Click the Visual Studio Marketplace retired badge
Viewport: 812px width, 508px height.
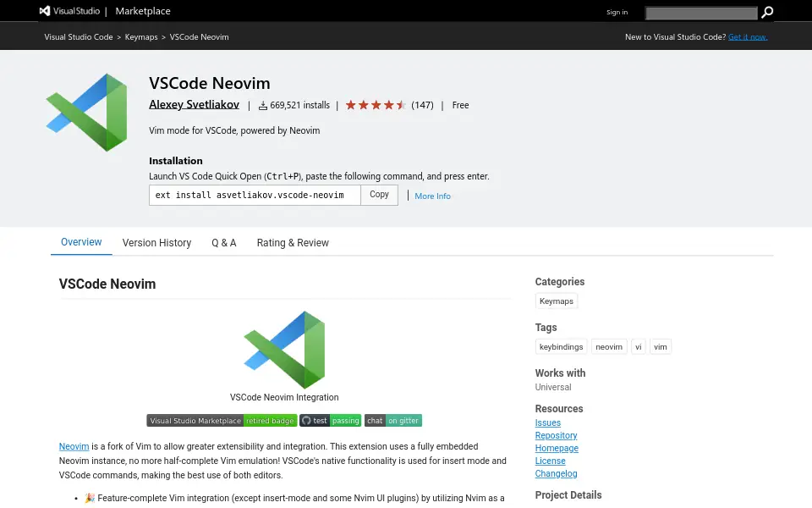[x=222, y=421]
